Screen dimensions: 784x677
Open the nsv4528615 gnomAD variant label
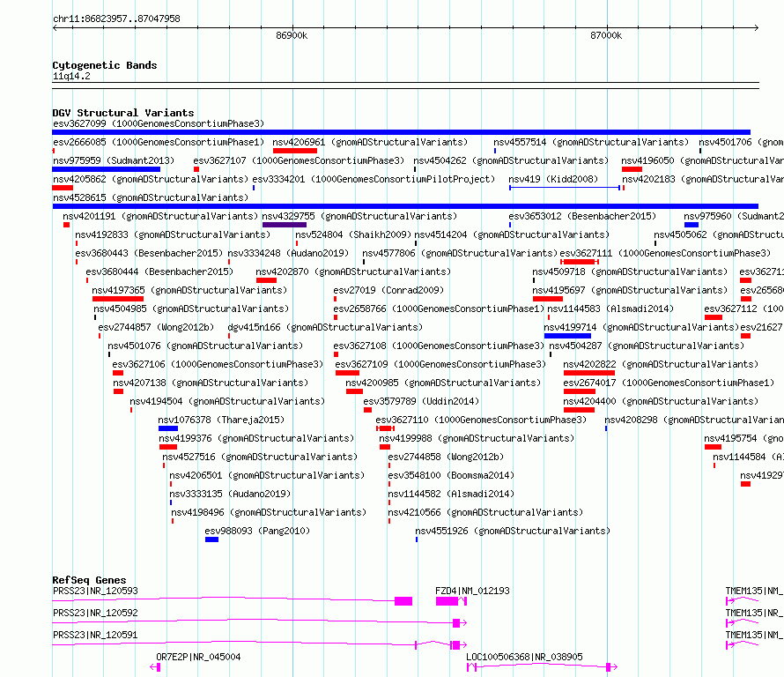[x=151, y=197]
